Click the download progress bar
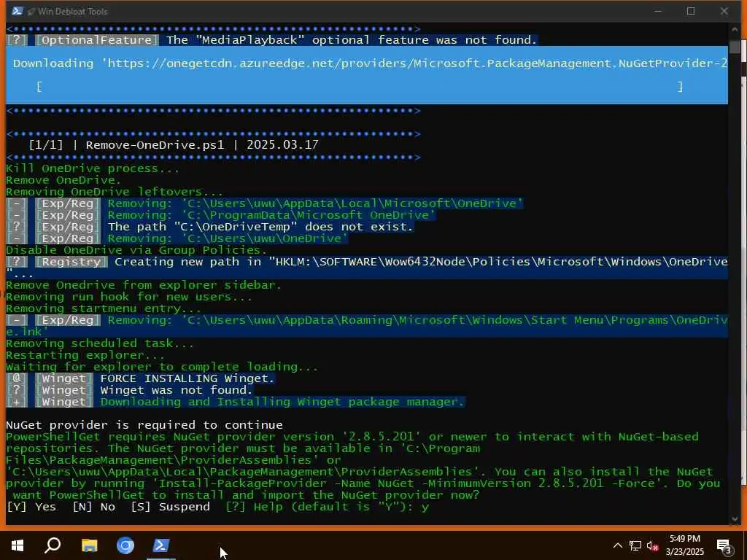Screen dimensions: 747x560 (360, 86)
